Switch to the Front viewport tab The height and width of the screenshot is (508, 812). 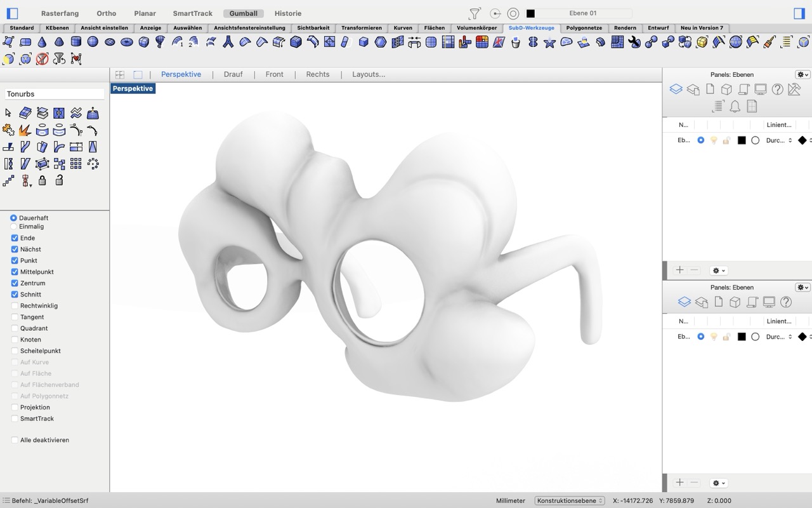274,74
